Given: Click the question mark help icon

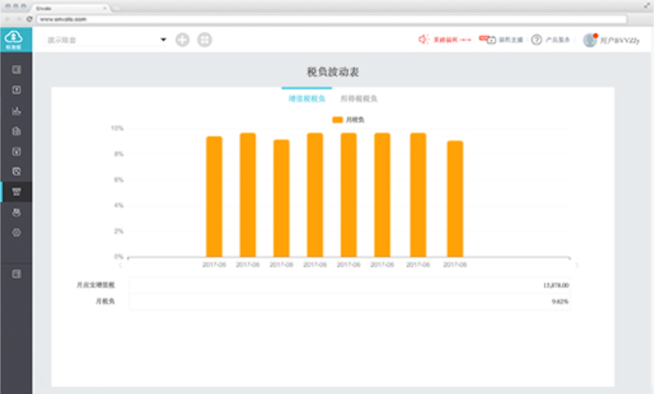Looking at the screenshot, I should pos(536,40).
